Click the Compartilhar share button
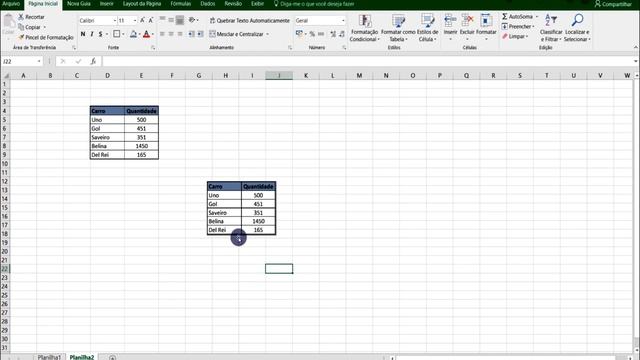 613,4
